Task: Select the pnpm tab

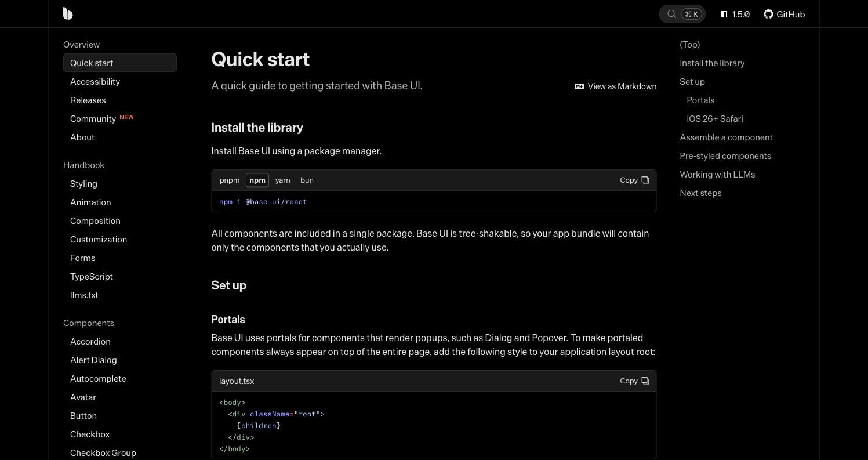Action: (230, 180)
